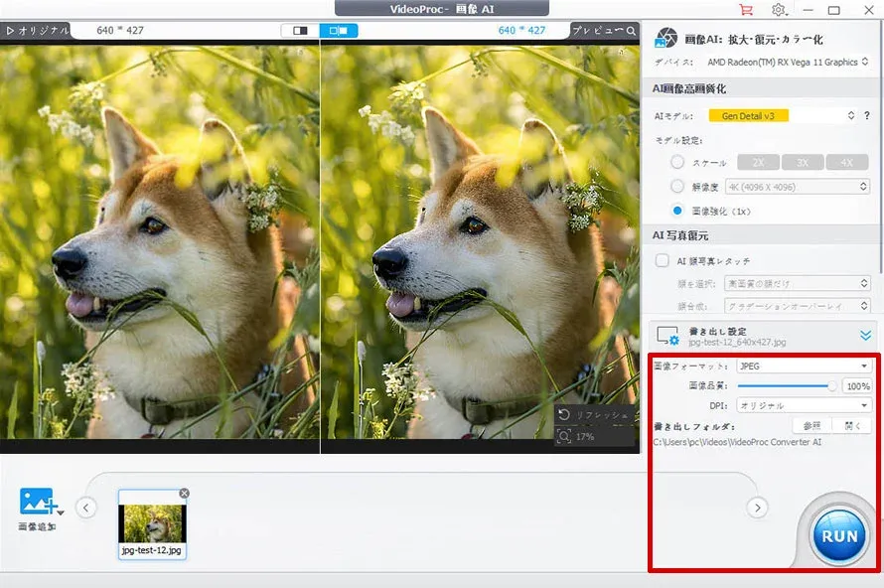This screenshot has width=884, height=588.
Task: Click the 参照 browse button
Action: coord(811,426)
